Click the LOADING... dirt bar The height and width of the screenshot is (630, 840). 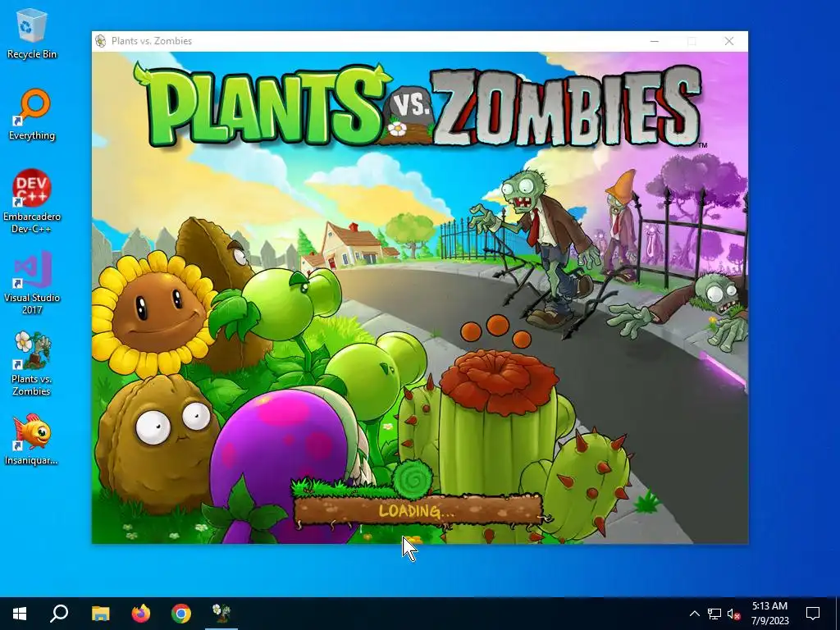[x=418, y=510]
